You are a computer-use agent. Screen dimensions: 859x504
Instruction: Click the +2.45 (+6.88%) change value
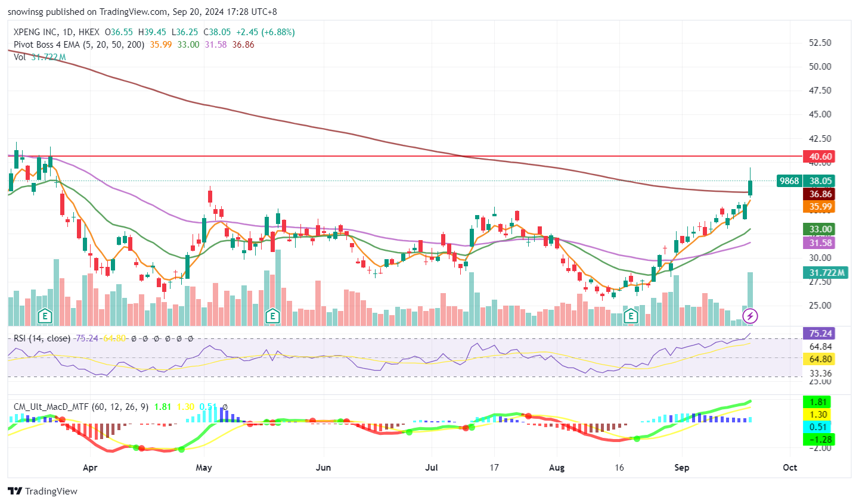tap(265, 32)
